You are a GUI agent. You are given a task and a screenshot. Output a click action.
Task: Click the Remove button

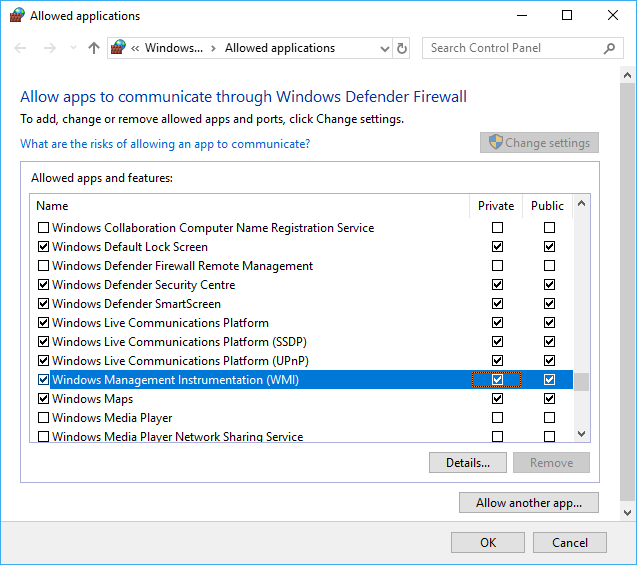tap(551, 463)
